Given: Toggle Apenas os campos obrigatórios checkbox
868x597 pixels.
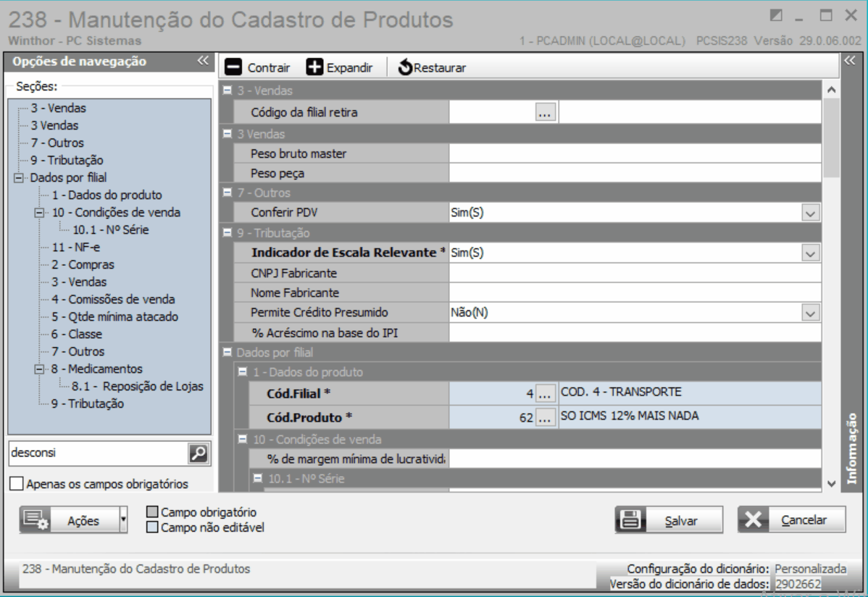Looking at the screenshot, I should [17, 483].
